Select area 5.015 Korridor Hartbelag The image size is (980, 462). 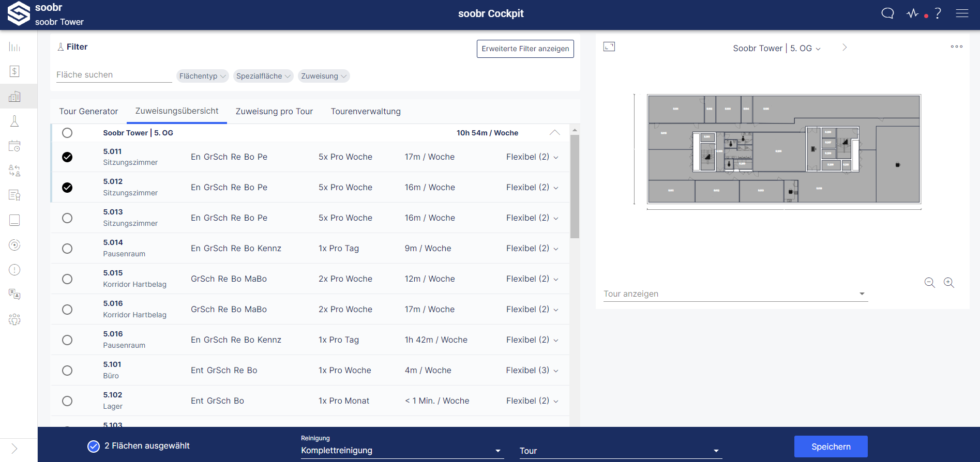(x=67, y=279)
